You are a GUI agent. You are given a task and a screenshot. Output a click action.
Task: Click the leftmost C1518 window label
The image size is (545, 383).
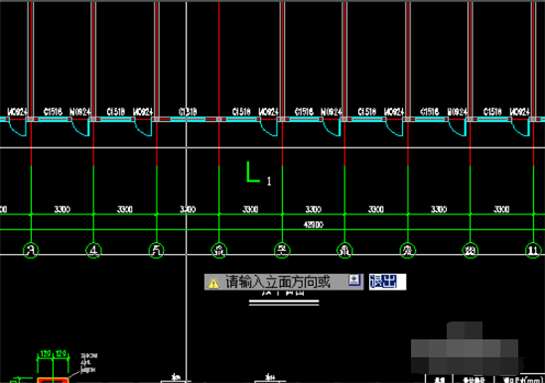[x=53, y=112]
